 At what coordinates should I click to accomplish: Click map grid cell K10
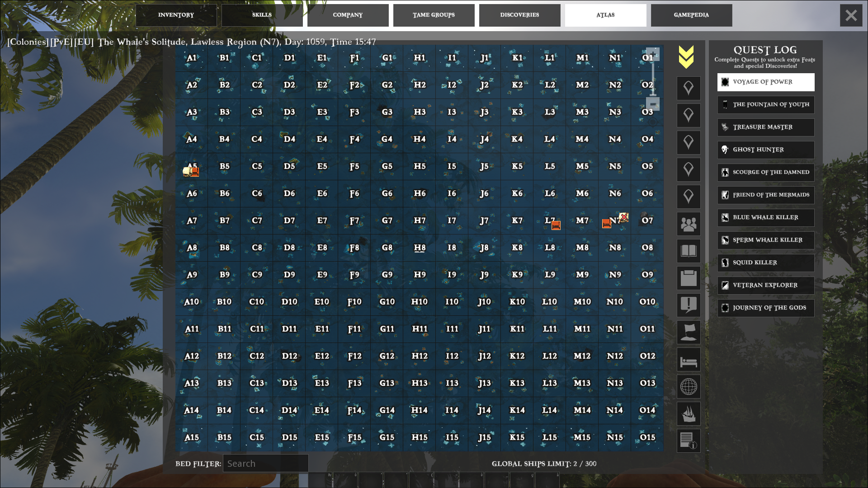(x=517, y=302)
